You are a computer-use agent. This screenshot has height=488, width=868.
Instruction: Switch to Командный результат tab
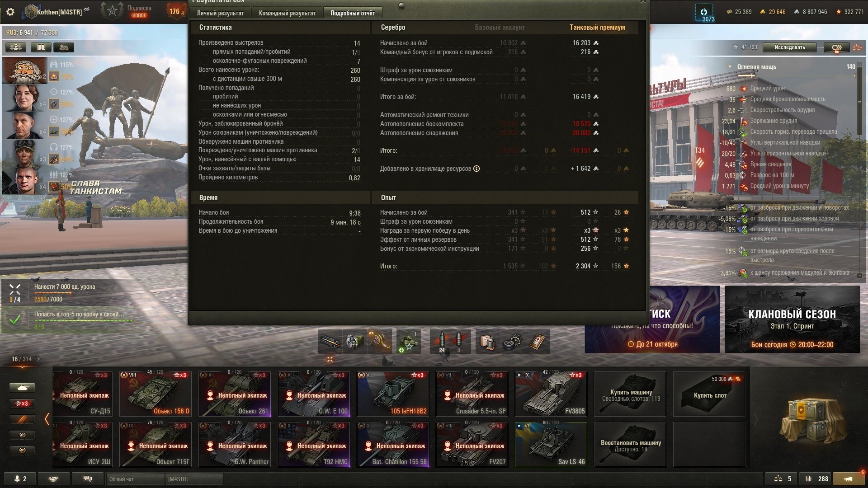287,13
